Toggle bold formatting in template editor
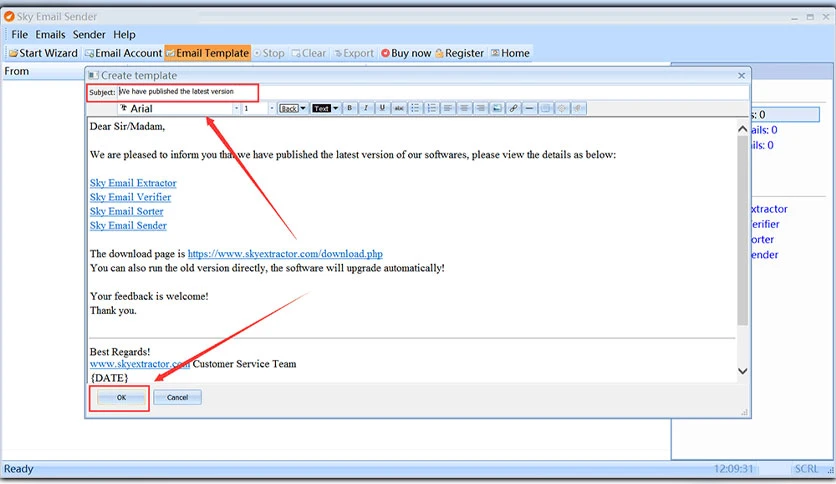The image size is (836, 484). point(350,108)
